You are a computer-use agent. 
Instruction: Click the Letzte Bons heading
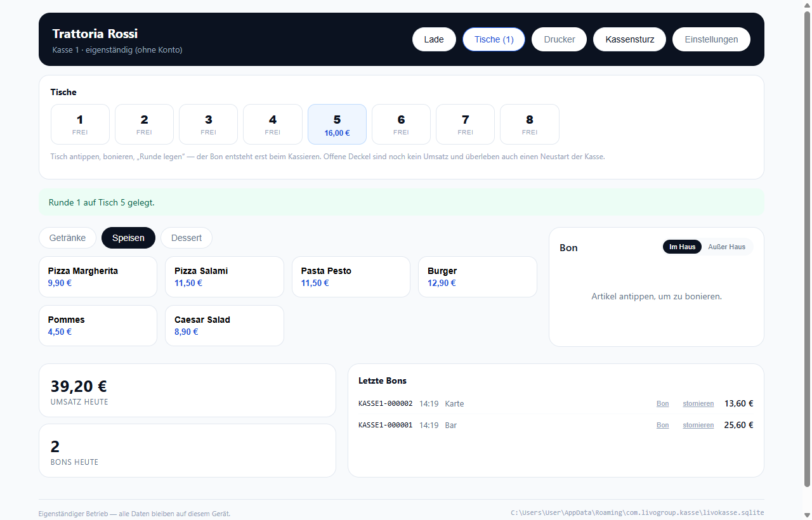pos(383,380)
